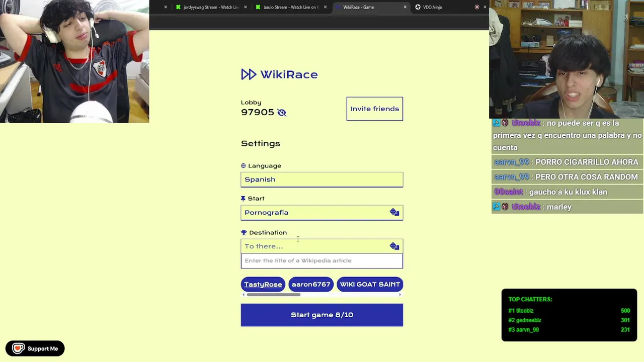
Task: Click the Ko-fi cup icon in Support Me
Action: pyautogui.click(x=19, y=348)
